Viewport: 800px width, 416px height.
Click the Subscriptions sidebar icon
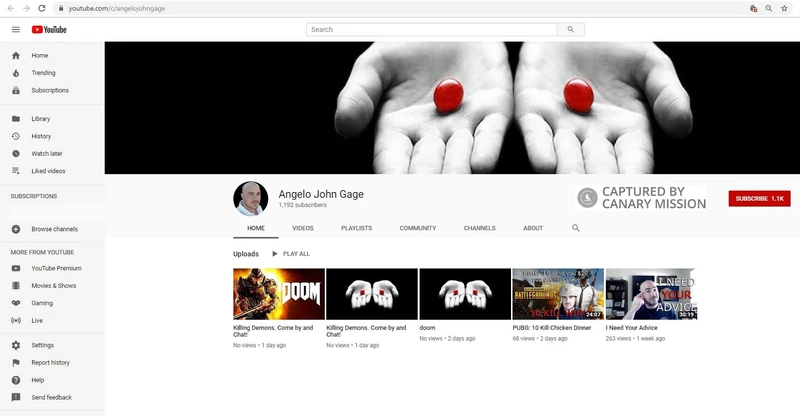tap(16, 90)
